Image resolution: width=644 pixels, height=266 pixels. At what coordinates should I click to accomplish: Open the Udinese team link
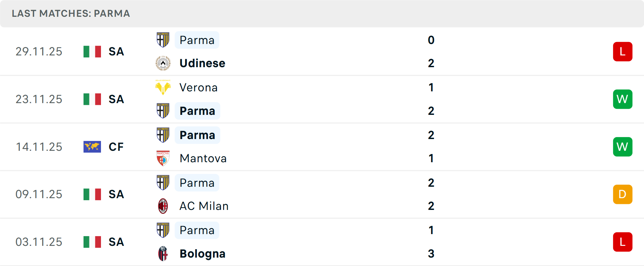click(x=202, y=63)
